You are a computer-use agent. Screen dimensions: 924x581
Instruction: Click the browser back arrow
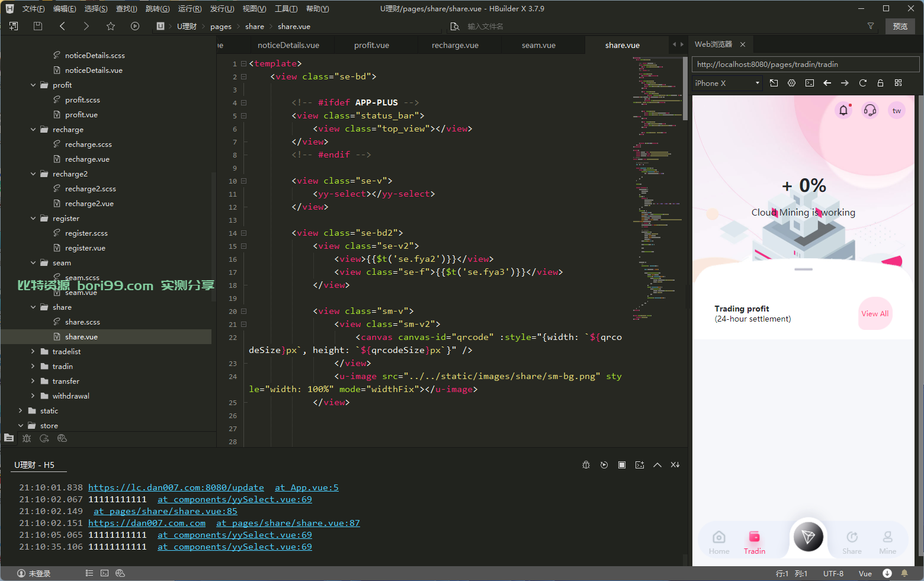pos(827,84)
